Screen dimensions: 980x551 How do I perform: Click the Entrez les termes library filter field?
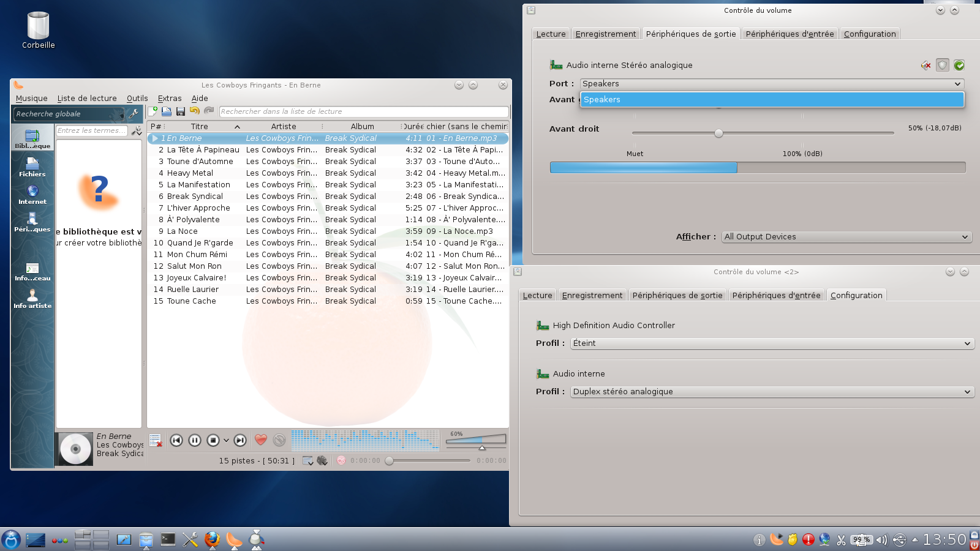click(x=92, y=130)
